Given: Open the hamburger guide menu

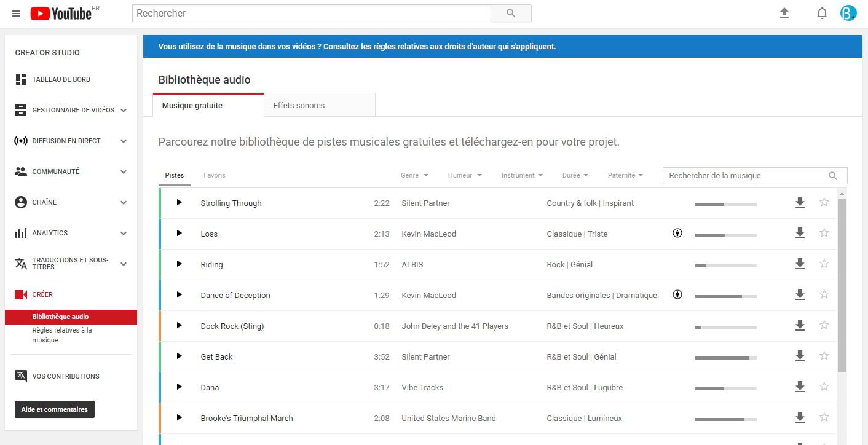Looking at the screenshot, I should tap(17, 14).
